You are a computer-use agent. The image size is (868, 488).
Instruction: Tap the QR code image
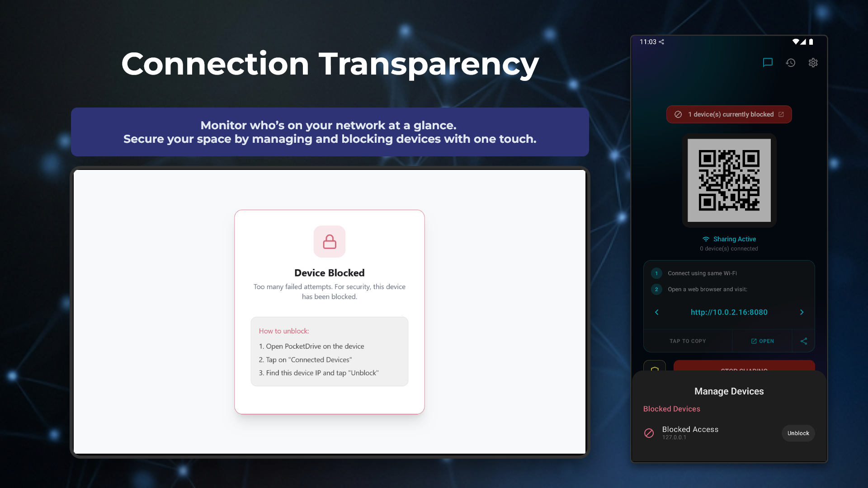point(729,180)
